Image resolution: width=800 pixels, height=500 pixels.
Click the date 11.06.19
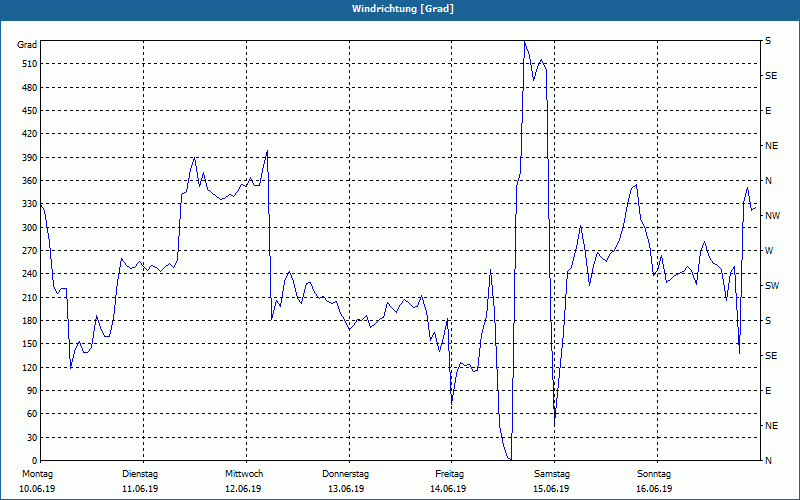tap(140, 489)
